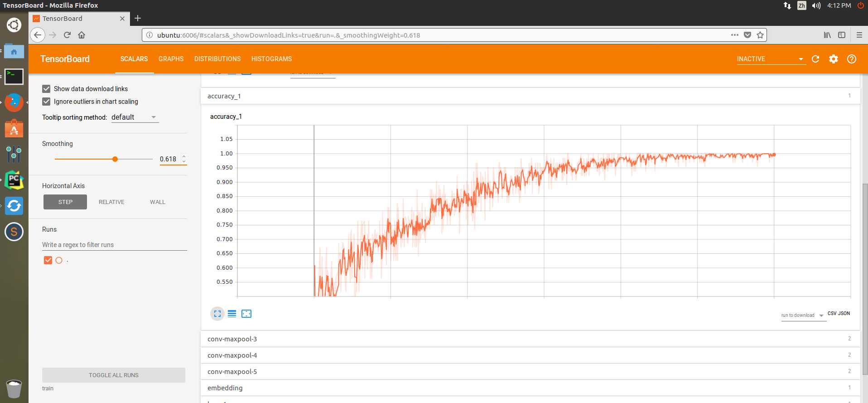Collapse the accuracy_1 section
The height and width of the screenshot is (403, 868).
click(530, 96)
